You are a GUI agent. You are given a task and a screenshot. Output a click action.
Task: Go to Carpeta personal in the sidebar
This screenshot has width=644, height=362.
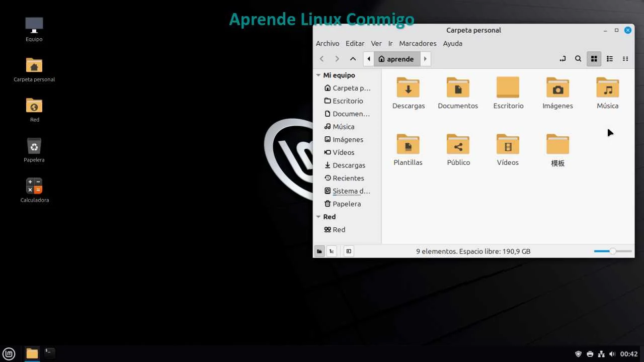click(347, 88)
